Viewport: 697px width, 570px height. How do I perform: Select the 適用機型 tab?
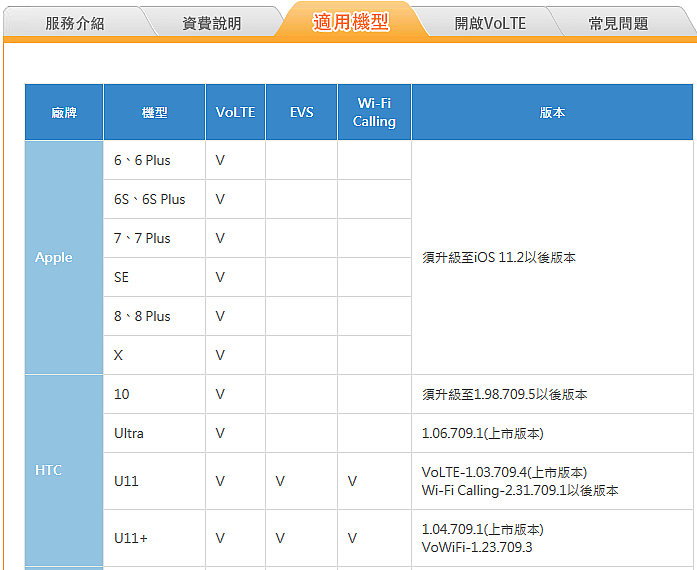pos(351,21)
